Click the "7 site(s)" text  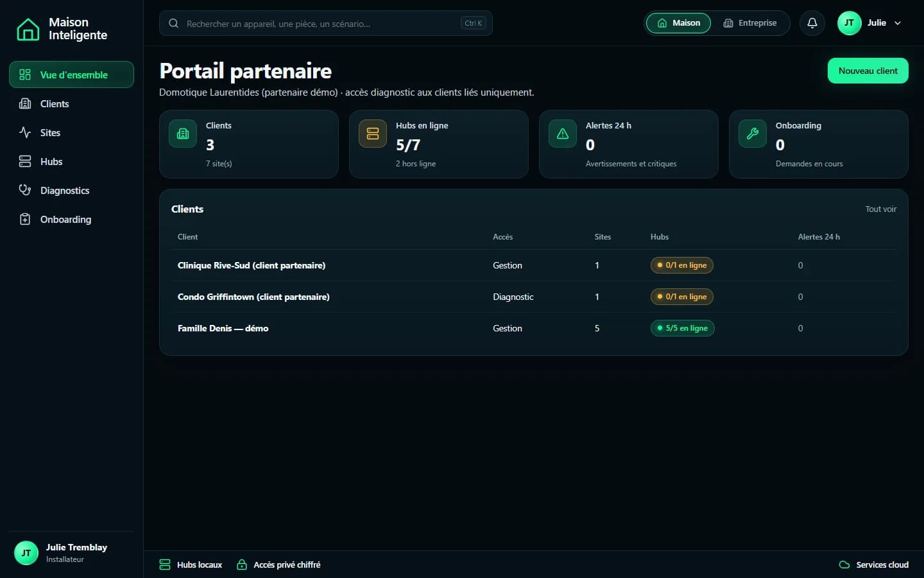tap(219, 164)
